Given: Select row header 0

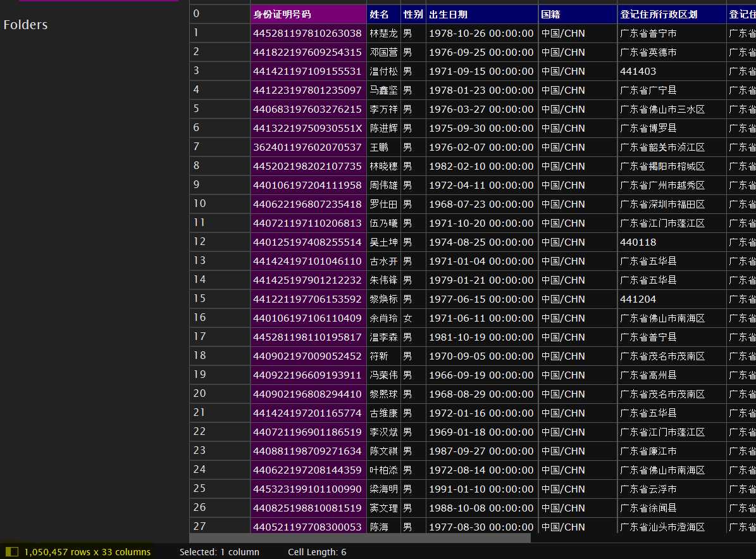Looking at the screenshot, I should click(x=220, y=14).
